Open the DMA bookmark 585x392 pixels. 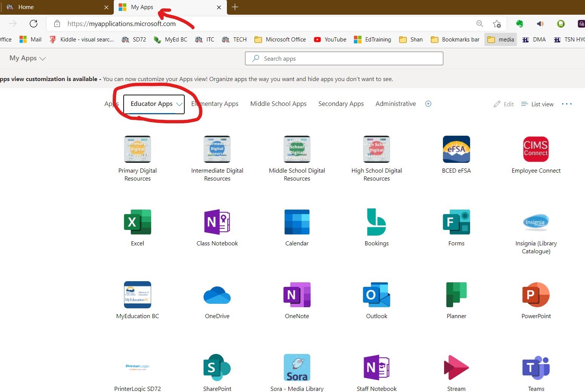click(534, 39)
